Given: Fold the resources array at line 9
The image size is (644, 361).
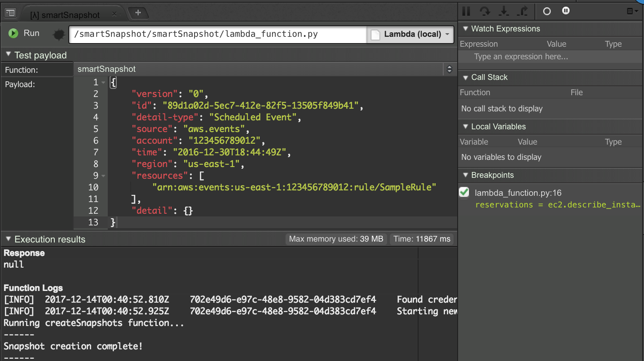Looking at the screenshot, I should coord(104,176).
